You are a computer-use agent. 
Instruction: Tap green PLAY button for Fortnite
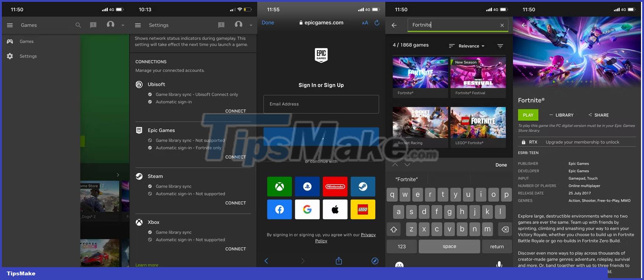coord(528,115)
